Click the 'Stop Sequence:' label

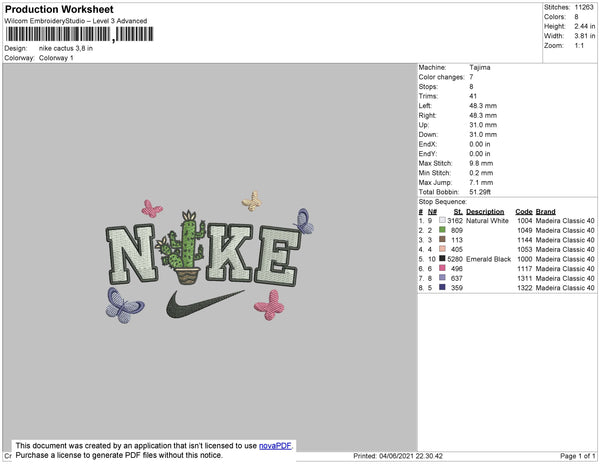click(443, 202)
